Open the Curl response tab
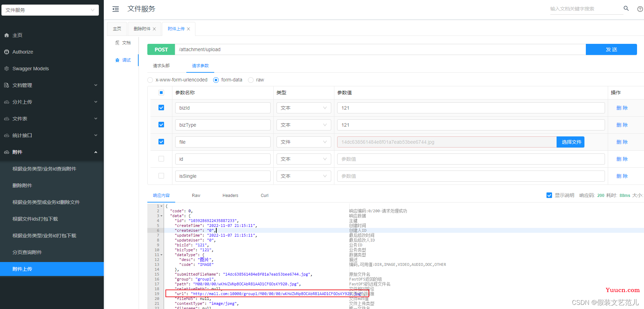This screenshot has width=644, height=309. pyautogui.click(x=265, y=196)
